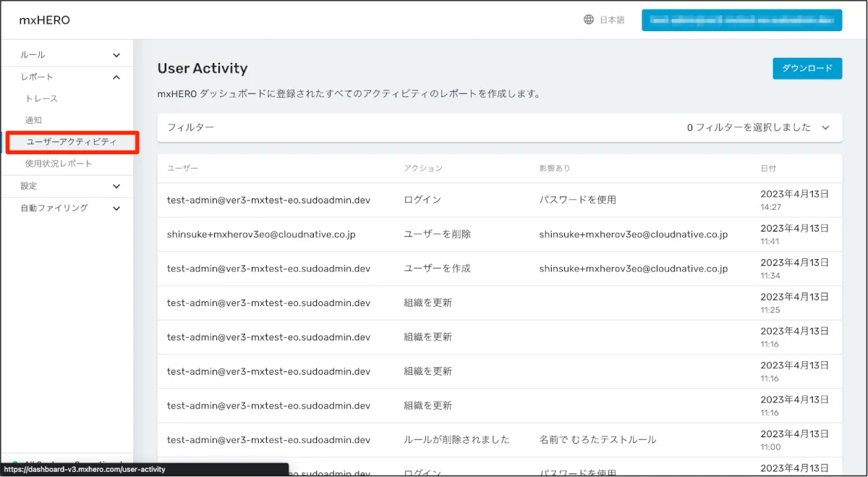Click the blue account button in header

pos(741,20)
